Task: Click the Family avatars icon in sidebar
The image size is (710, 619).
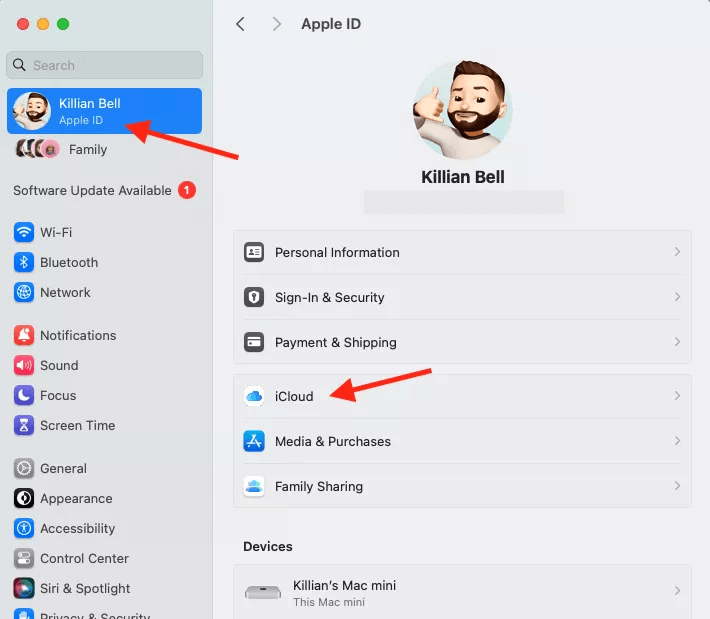Action: coord(38,149)
